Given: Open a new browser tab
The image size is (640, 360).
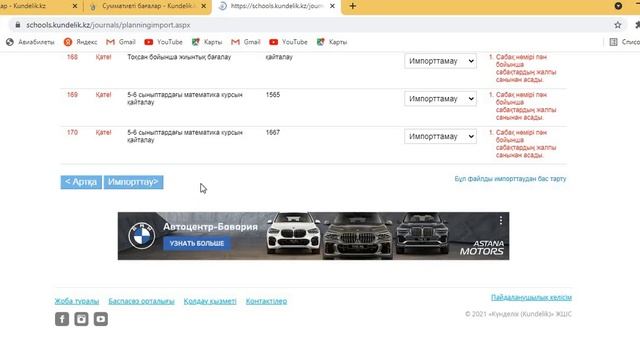Looking at the screenshot, I should coord(353,6).
